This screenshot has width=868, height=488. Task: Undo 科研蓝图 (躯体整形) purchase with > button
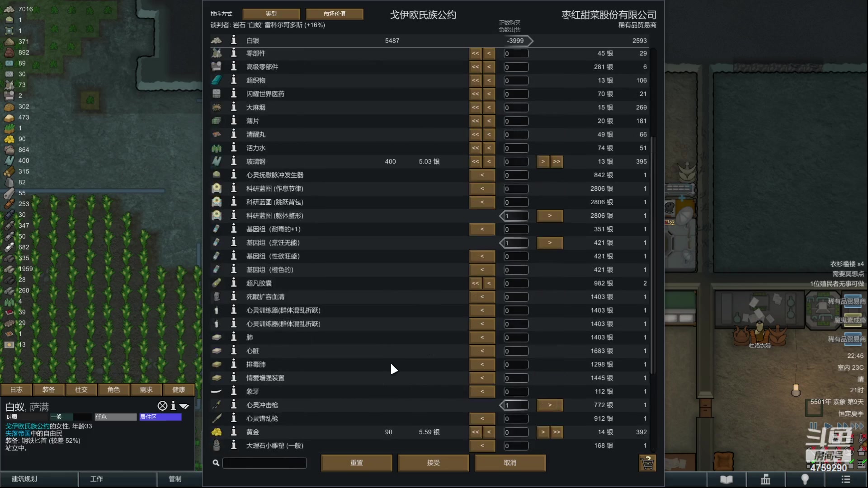click(550, 216)
